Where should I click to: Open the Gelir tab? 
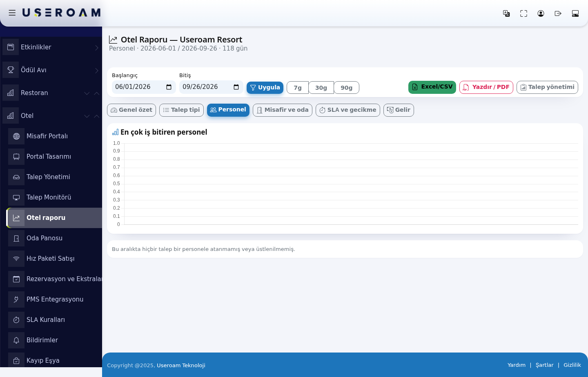[399, 110]
